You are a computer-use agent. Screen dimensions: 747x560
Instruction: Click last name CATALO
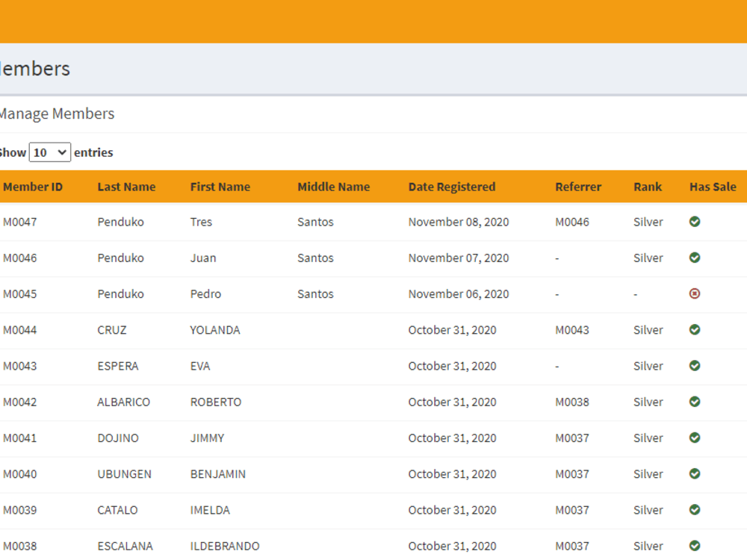pos(117,510)
